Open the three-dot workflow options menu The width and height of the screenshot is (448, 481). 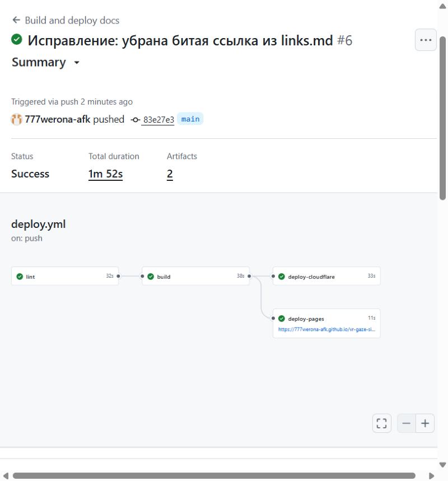(426, 40)
